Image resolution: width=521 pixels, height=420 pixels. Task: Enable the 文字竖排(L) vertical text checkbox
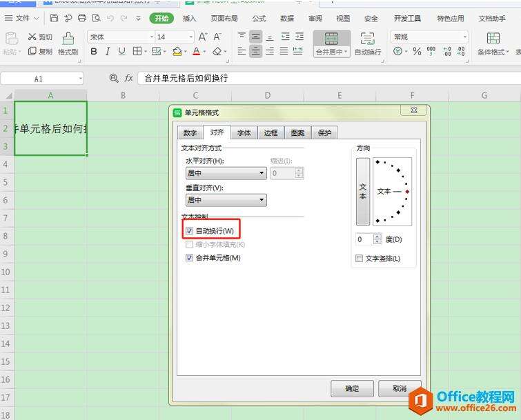click(359, 259)
